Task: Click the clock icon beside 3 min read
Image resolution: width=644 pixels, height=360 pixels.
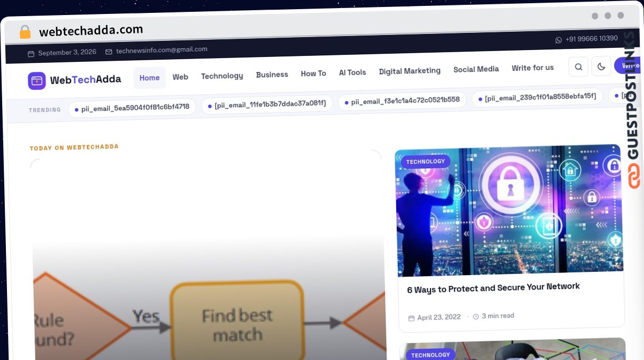Action: point(476,316)
